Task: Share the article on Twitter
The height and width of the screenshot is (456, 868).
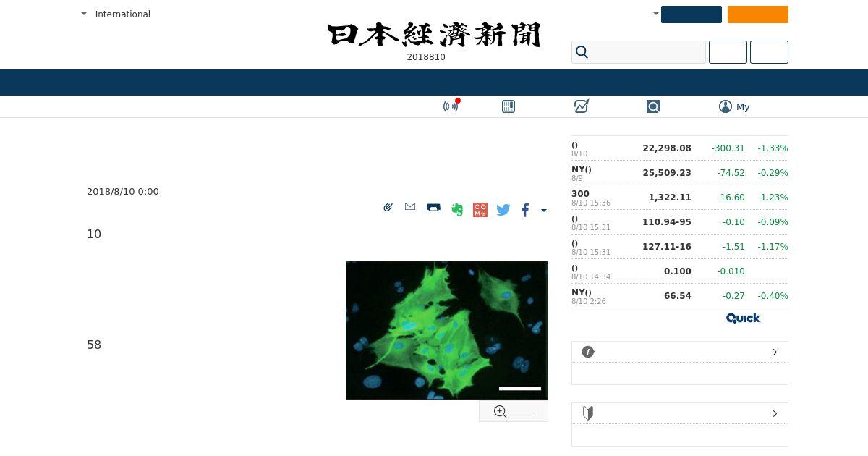Action: coord(503,210)
